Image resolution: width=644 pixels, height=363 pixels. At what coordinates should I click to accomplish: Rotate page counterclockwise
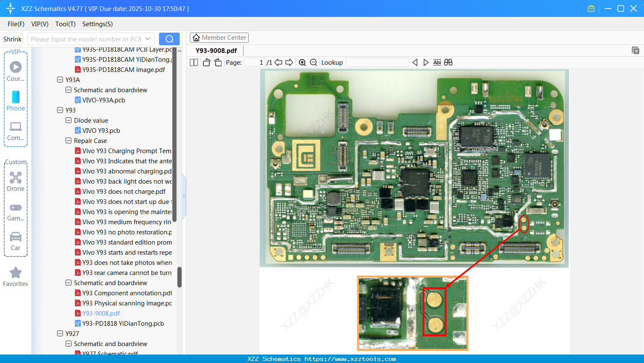(x=206, y=62)
